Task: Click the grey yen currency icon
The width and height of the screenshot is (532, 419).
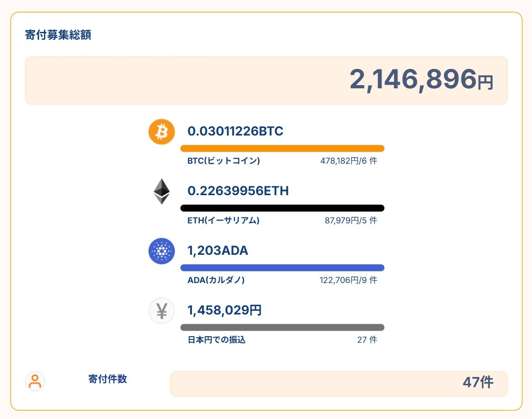Action: [x=161, y=311]
